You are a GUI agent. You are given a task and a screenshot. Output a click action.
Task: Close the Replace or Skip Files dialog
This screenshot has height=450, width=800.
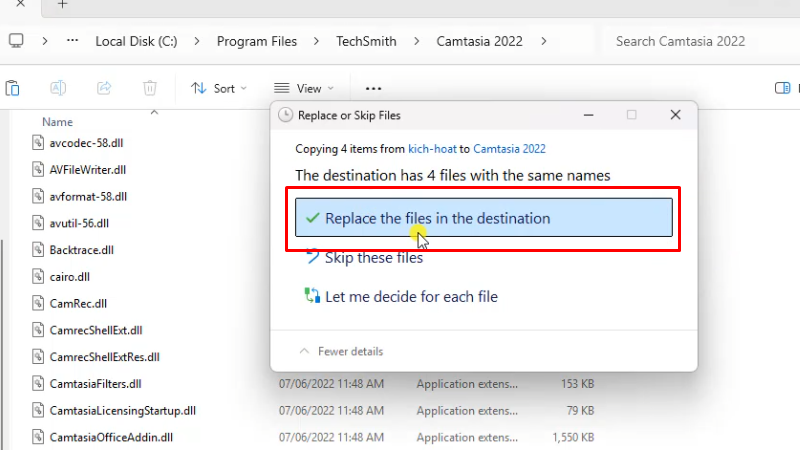point(675,115)
